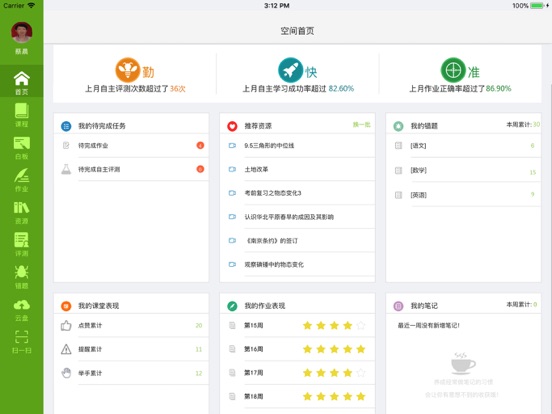The height and width of the screenshot is (414, 552).
Task: Open [数学] wrong-questions row
Action: 463,170
